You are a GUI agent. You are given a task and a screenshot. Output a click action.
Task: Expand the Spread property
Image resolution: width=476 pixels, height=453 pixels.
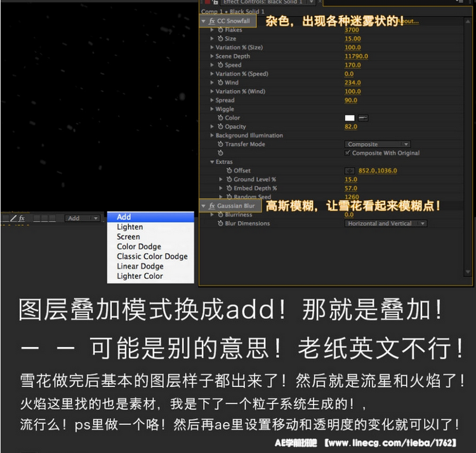pyautogui.click(x=212, y=100)
